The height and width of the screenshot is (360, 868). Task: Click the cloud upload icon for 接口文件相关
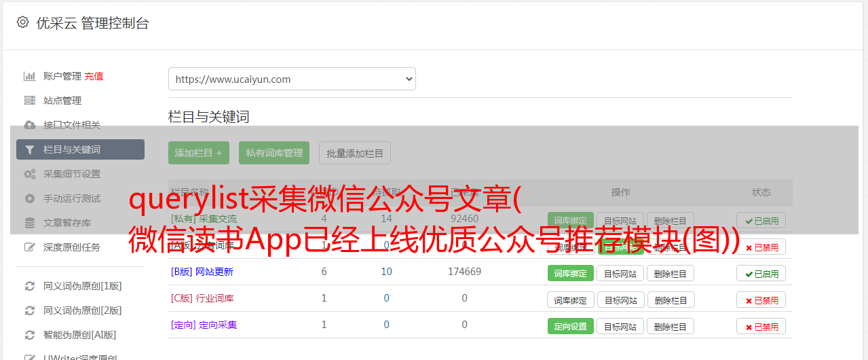[x=29, y=125]
